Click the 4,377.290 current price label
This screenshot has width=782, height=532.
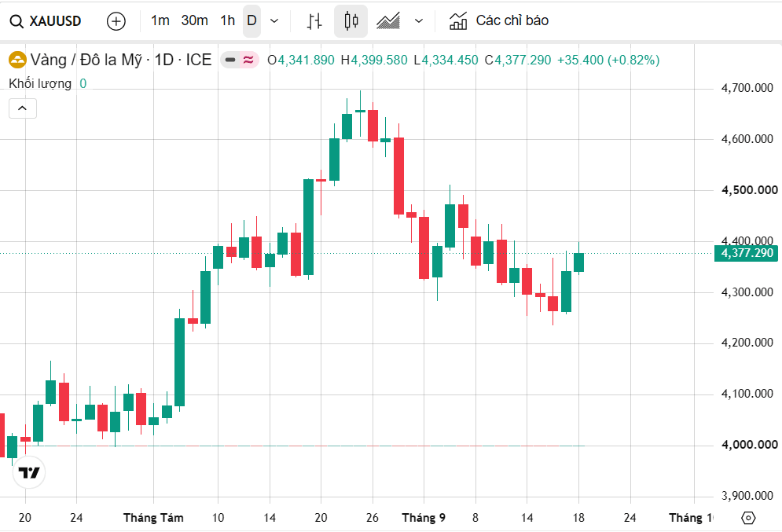click(746, 253)
